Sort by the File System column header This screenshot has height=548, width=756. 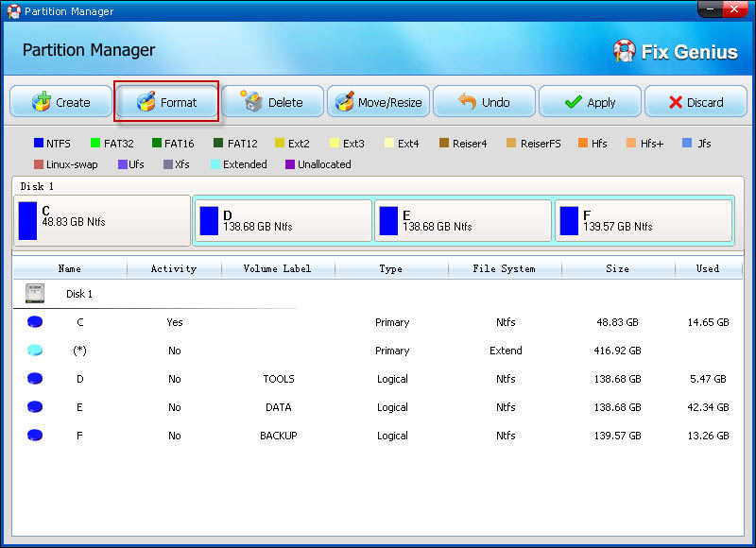point(505,268)
